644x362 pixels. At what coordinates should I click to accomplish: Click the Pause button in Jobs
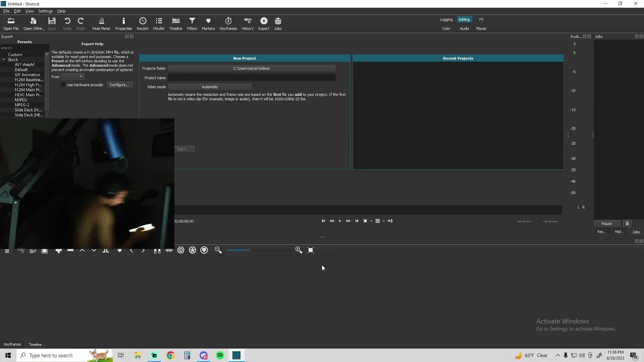(607, 224)
